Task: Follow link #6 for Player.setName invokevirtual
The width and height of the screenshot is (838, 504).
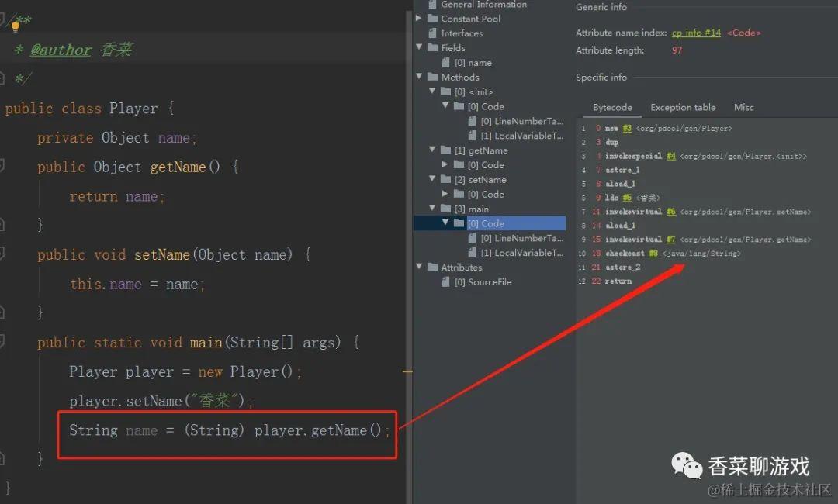Action: 670,212
